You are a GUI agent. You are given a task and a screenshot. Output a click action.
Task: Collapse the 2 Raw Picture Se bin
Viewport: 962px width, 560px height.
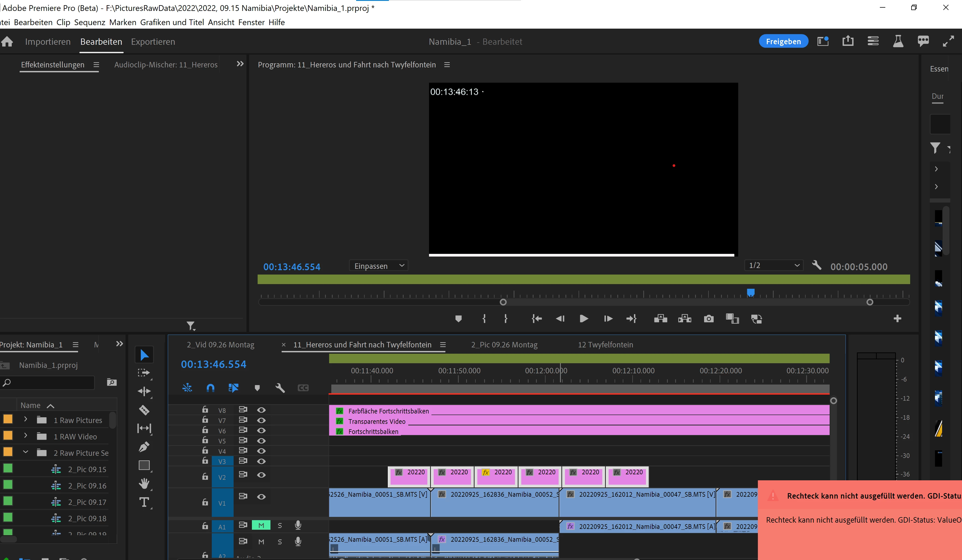(26, 453)
